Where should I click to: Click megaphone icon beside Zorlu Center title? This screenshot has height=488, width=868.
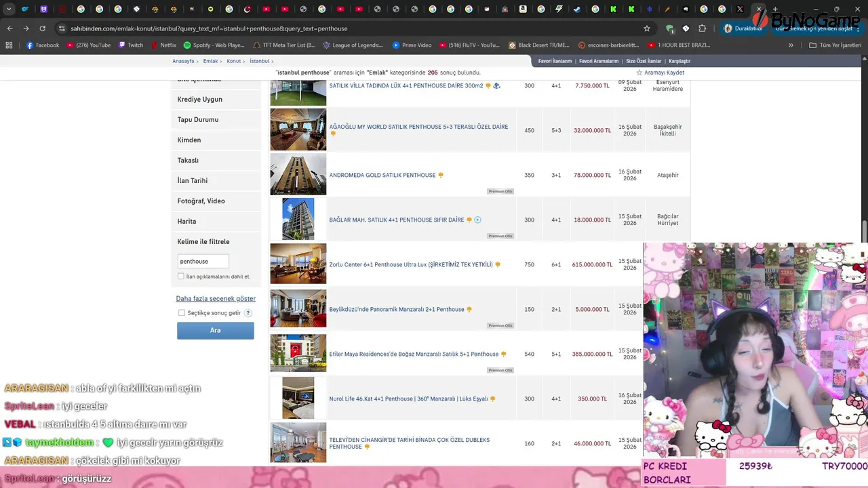(498, 264)
